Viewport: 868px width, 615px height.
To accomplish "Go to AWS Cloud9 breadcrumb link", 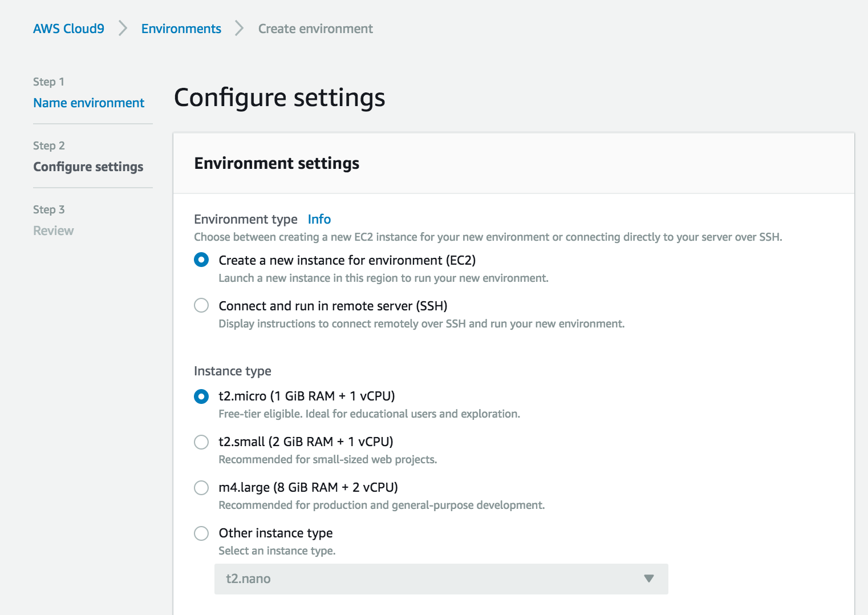I will (x=68, y=29).
